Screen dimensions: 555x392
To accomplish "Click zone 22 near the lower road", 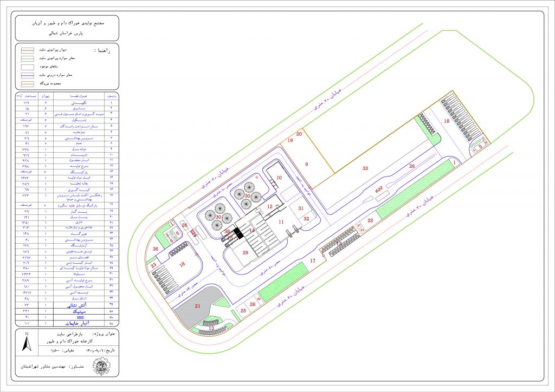I will (x=370, y=220).
